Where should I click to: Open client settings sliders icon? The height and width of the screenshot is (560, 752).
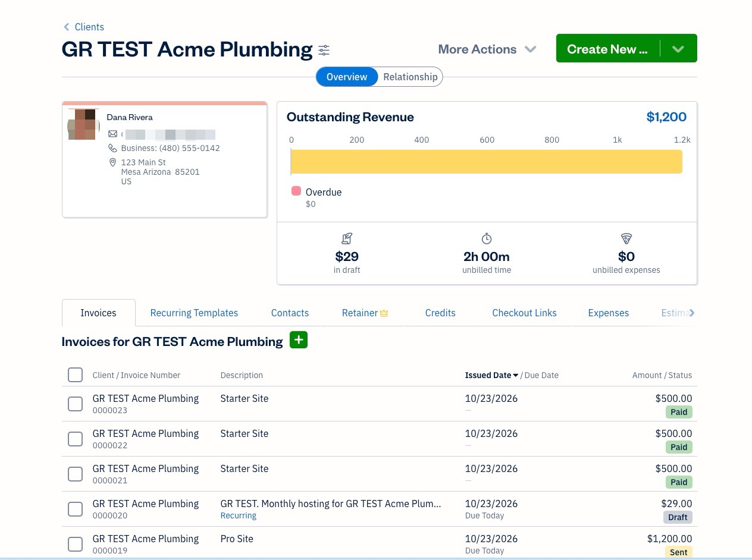tap(324, 50)
